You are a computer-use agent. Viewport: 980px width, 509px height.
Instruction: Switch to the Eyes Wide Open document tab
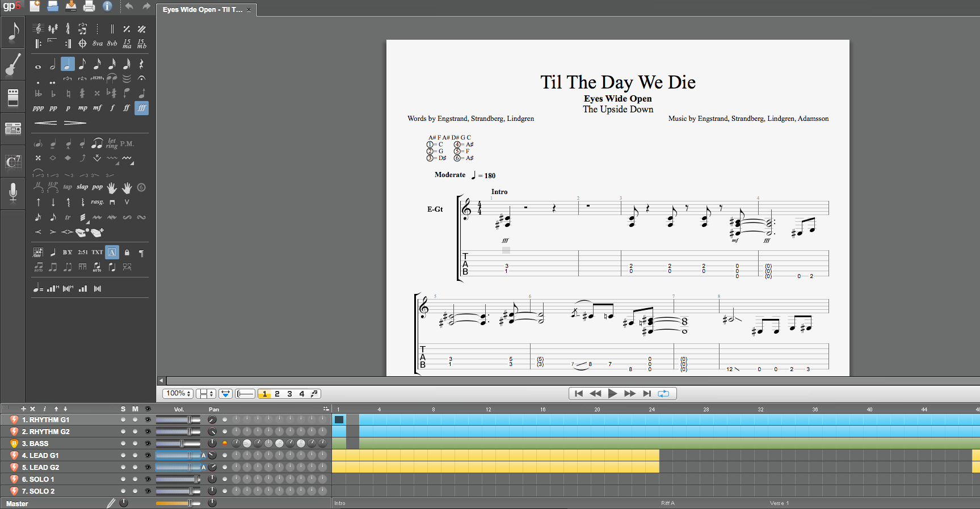(x=202, y=10)
